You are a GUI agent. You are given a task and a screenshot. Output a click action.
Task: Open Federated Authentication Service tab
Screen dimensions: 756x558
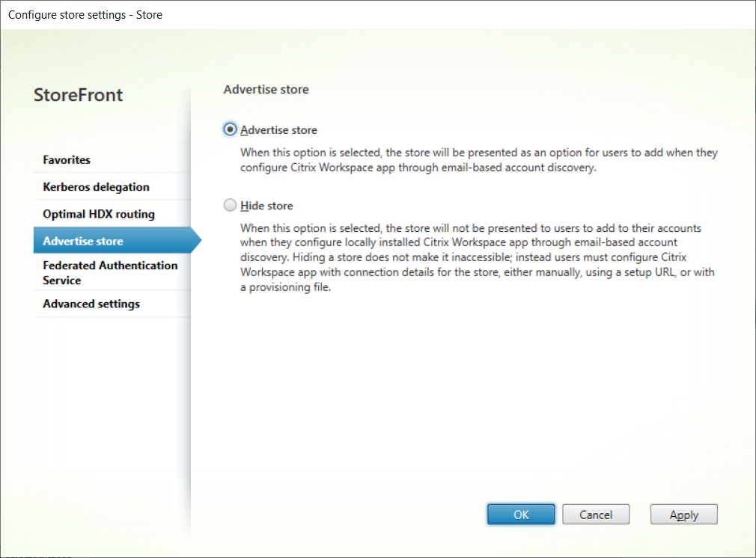click(x=110, y=272)
